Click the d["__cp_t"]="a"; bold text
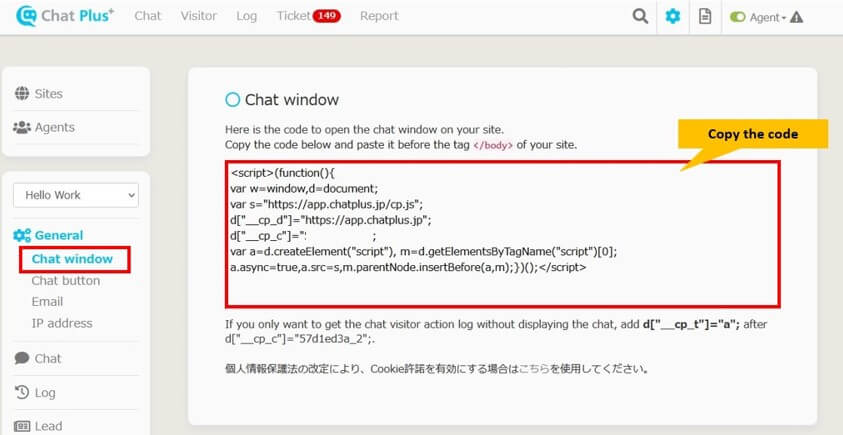 (691, 325)
